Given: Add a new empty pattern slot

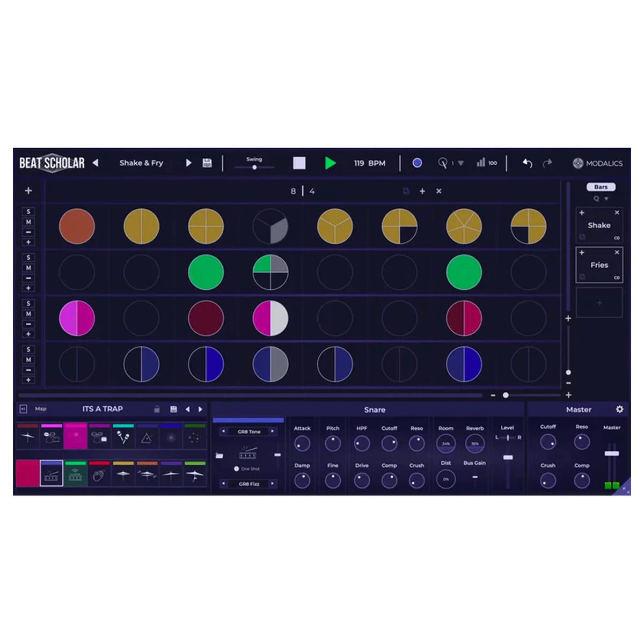Looking at the screenshot, I should point(599,303).
